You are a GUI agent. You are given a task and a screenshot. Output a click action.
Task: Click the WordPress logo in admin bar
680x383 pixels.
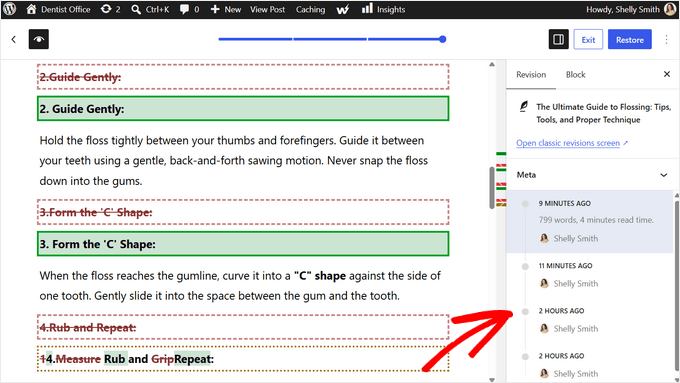(10, 9)
